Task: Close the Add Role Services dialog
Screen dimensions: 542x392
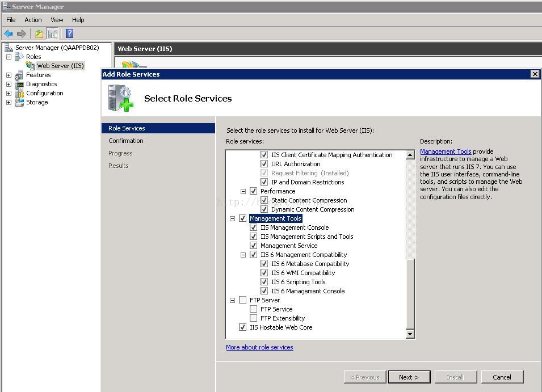Action: [535, 74]
